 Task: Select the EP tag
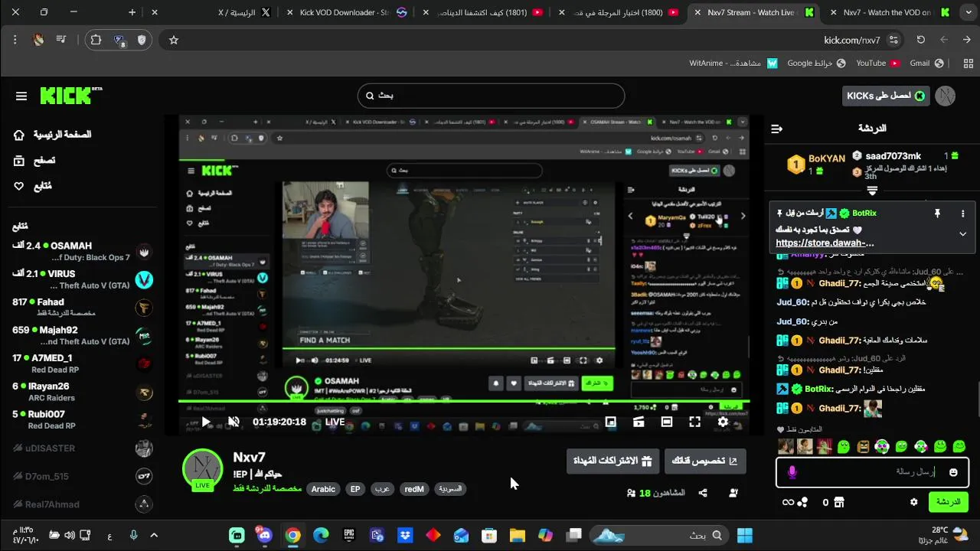(x=355, y=489)
